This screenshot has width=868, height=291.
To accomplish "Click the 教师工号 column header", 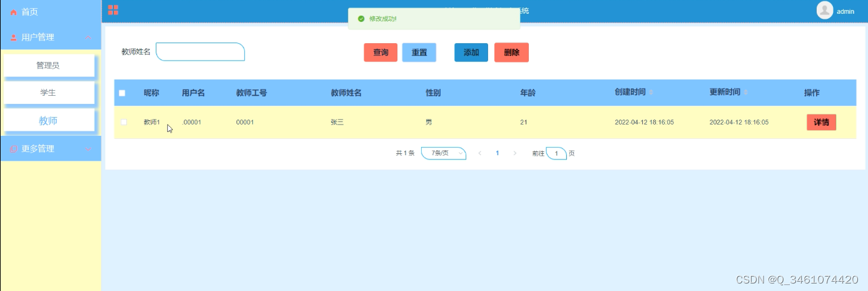I will tap(252, 93).
